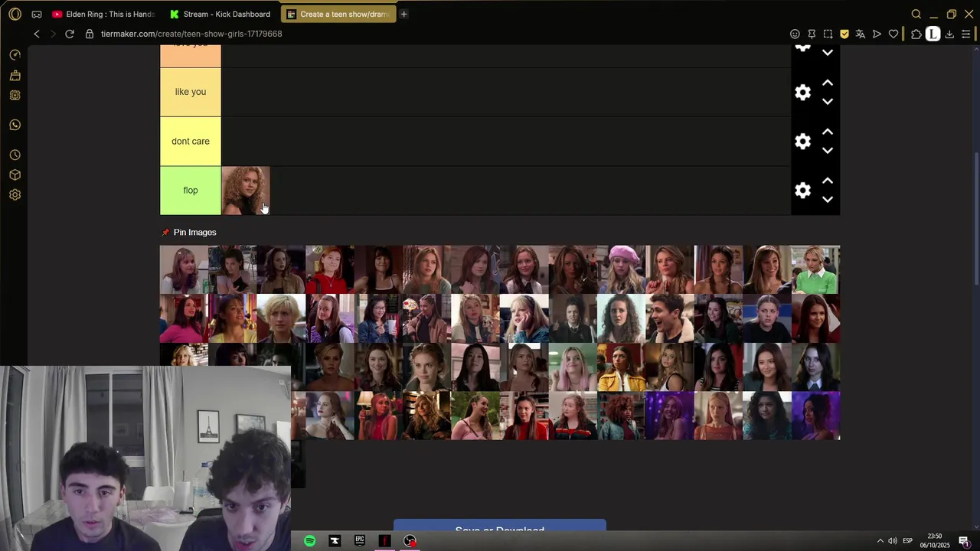Move the dont care tier down
This screenshot has height=551, width=980.
pos(828,150)
